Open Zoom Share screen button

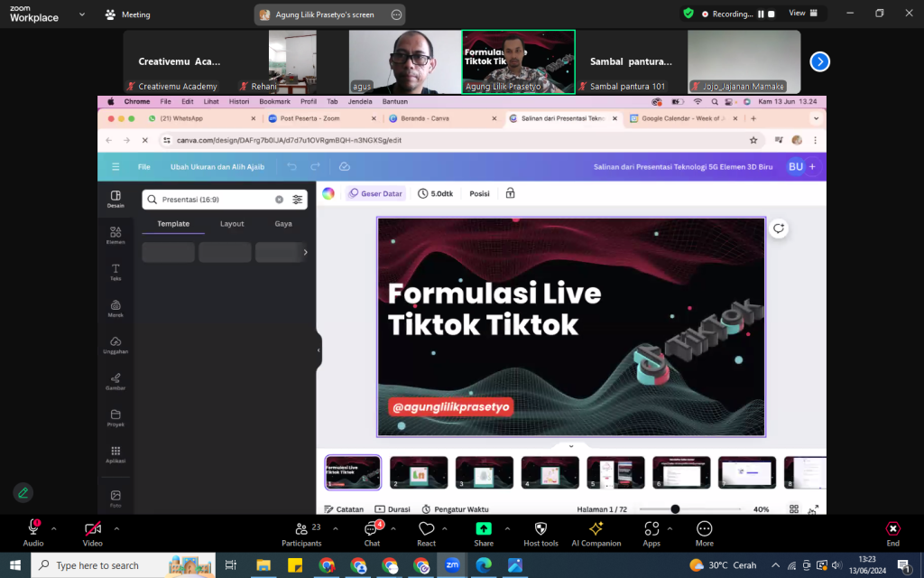pos(484,534)
